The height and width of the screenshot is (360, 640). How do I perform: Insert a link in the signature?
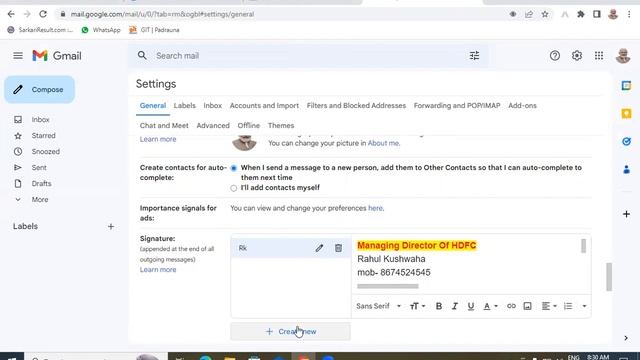[x=511, y=306]
